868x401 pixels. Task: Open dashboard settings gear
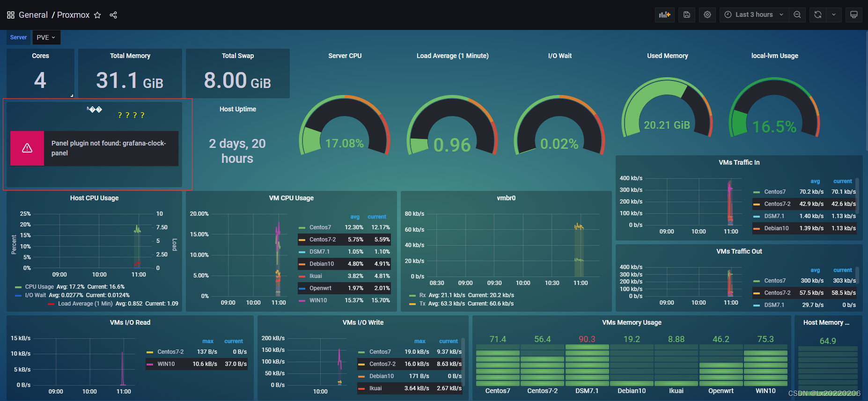[x=707, y=15]
